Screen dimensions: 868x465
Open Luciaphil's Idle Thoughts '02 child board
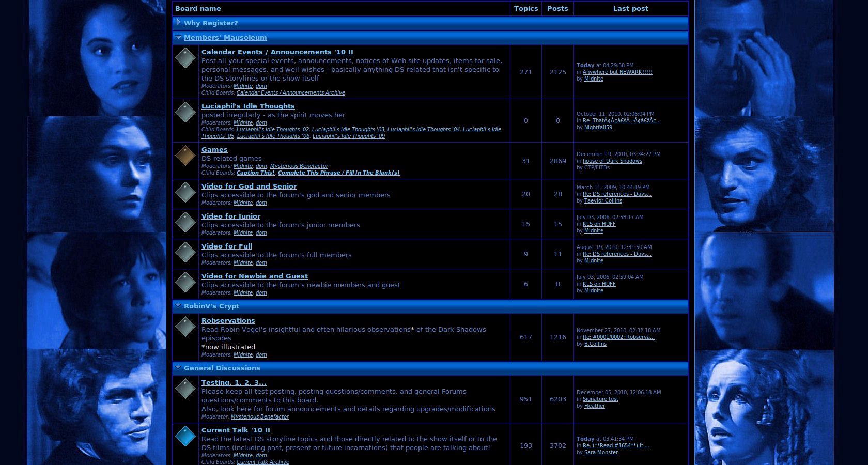click(272, 130)
